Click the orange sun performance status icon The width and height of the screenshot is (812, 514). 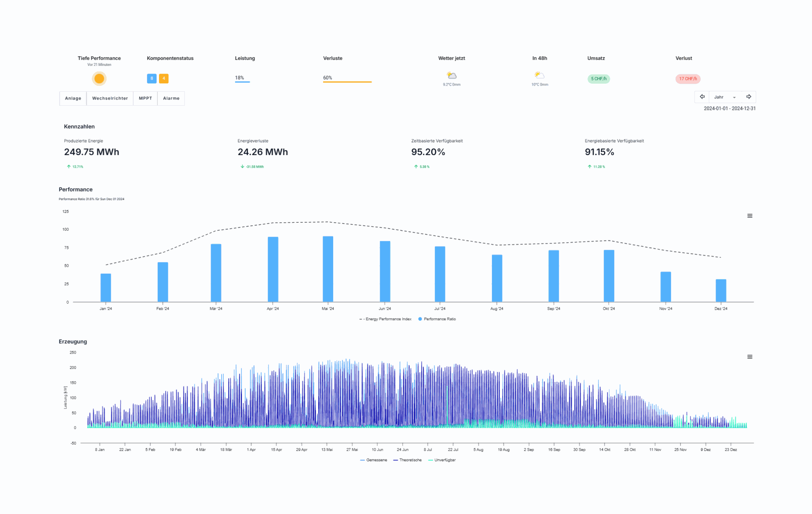click(x=99, y=79)
